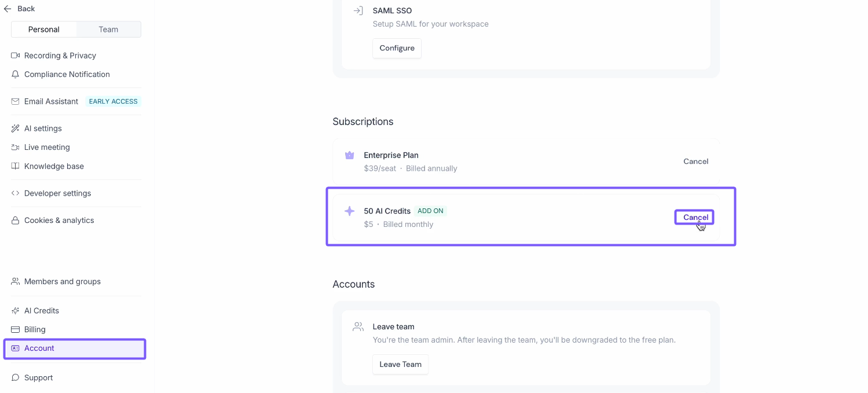
Task: Click the Billing credit card icon
Action: [x=16, y=329]
